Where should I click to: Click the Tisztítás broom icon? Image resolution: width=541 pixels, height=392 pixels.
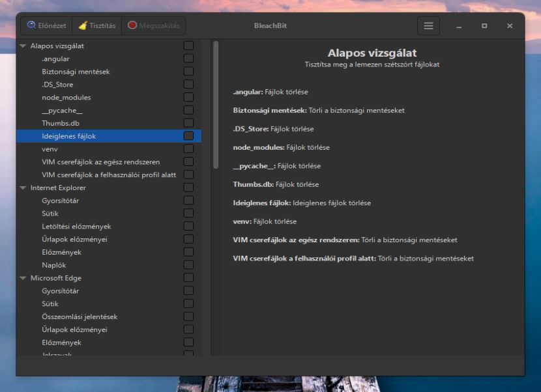point(83,25)
